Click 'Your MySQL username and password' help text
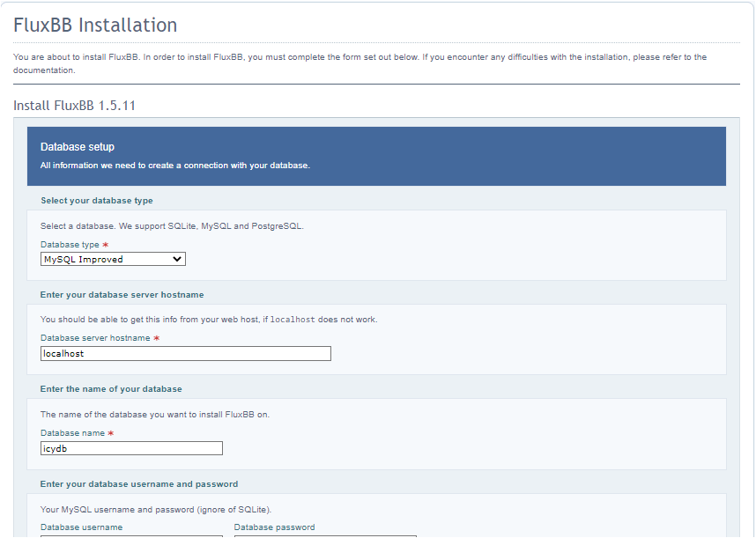756x538 pixels. [156, 510]
